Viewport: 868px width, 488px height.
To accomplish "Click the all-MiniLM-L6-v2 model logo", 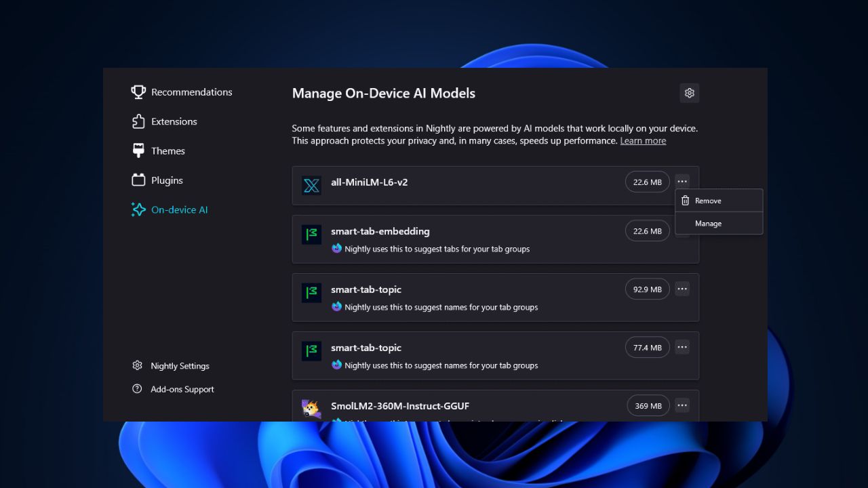I will pos(311,186).
